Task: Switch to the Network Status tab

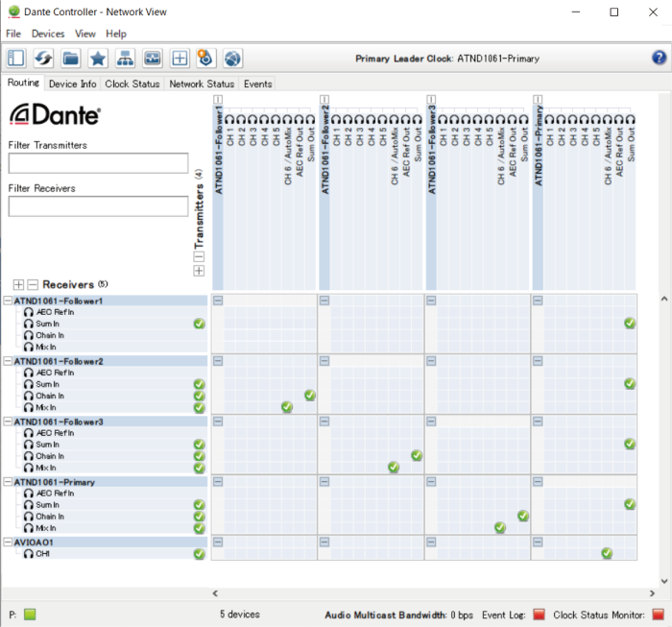Action: tap(202, 84)
